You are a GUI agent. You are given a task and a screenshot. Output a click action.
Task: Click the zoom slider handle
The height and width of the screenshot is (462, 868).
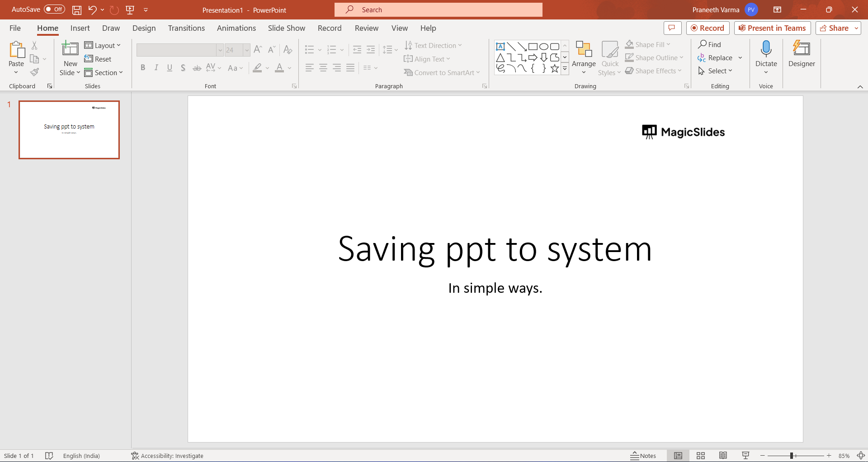pos(792,456)
